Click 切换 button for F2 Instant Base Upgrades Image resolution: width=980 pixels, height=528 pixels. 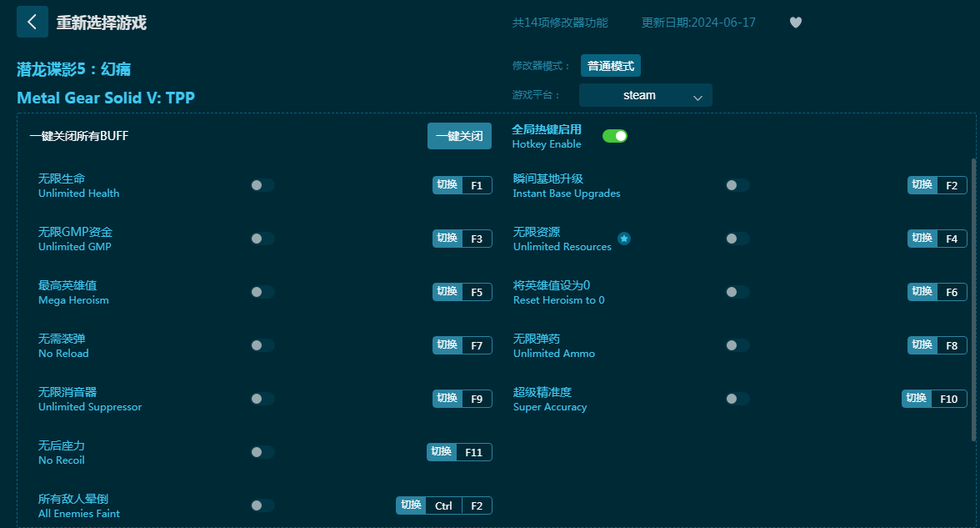(x=922, y=185)
